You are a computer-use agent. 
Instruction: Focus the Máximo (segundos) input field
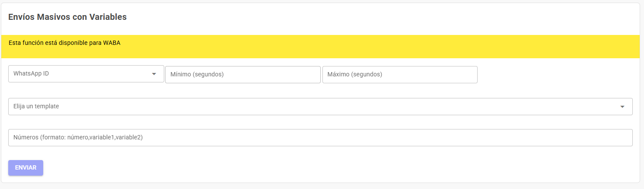[400, 75]
